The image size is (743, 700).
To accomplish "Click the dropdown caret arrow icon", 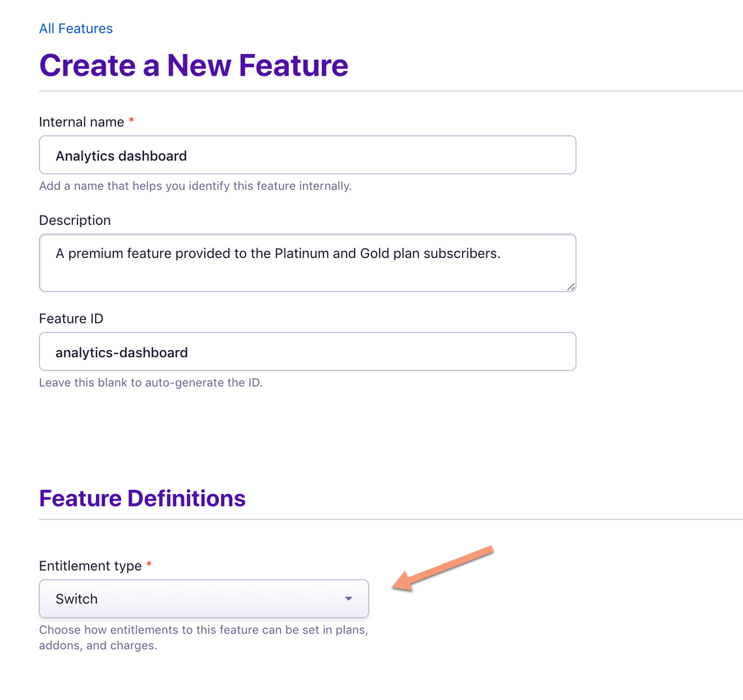I will 348,598.
